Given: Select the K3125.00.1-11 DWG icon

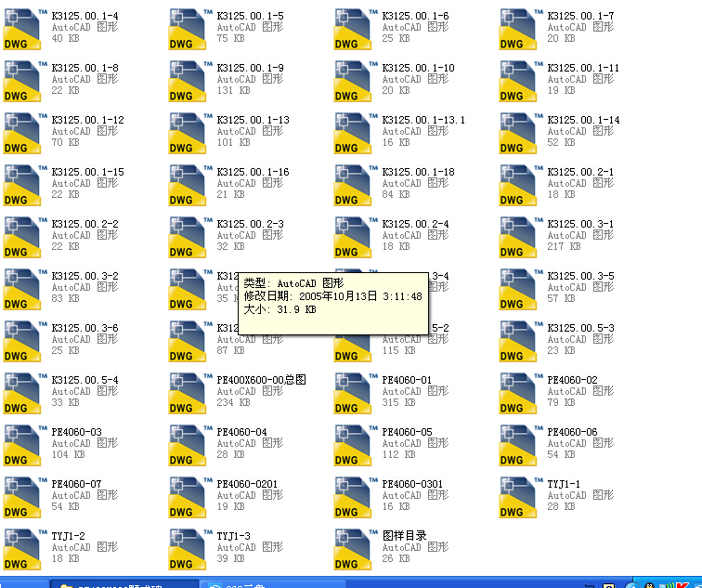Looking at the screenshot, I should (x=517, y=81).
